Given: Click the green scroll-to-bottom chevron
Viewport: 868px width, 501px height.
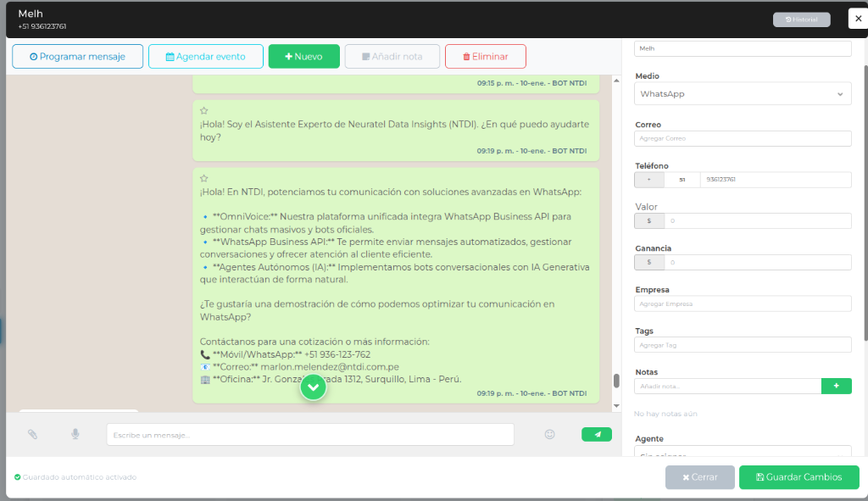Looking at the screenshot, I should (x=313, y=387).
